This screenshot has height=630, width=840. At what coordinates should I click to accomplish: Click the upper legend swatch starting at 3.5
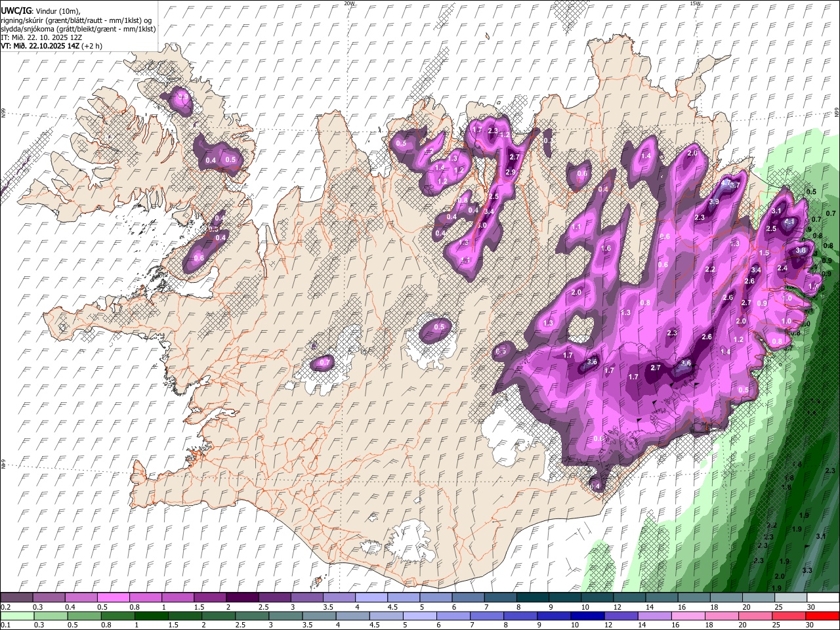[x=339, y=597]
